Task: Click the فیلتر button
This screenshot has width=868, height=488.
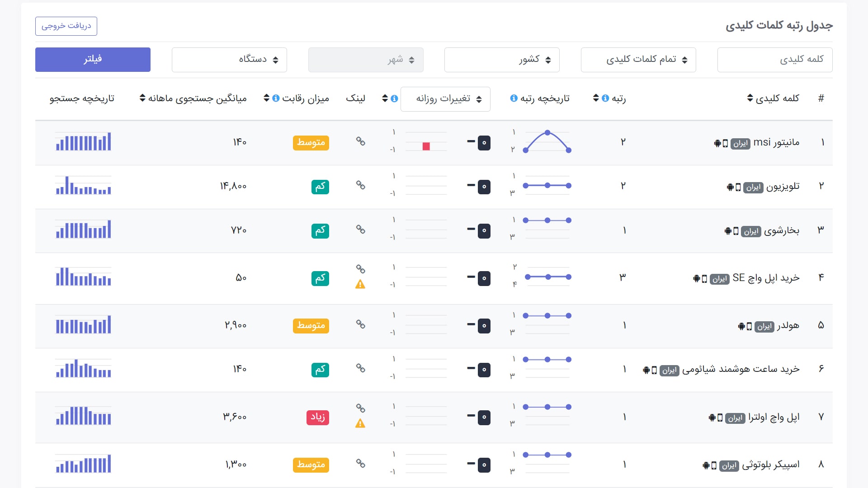Action: [x=93, y=60]
